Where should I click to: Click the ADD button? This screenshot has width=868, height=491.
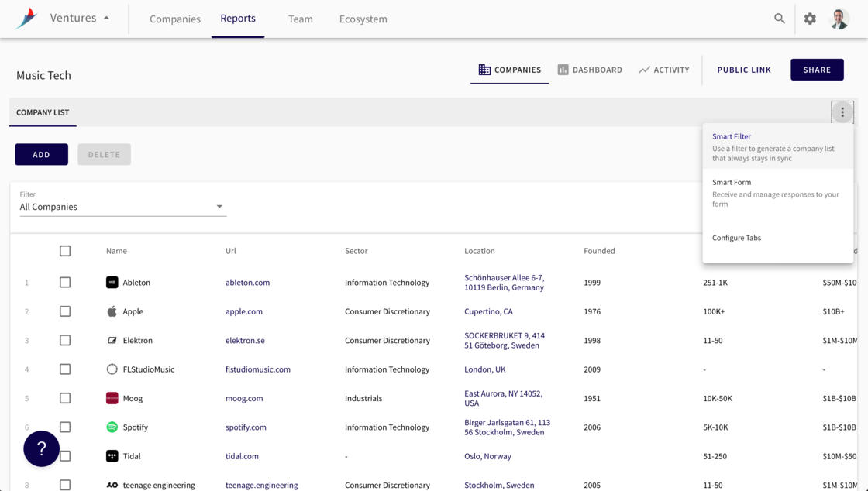point(41,154)
